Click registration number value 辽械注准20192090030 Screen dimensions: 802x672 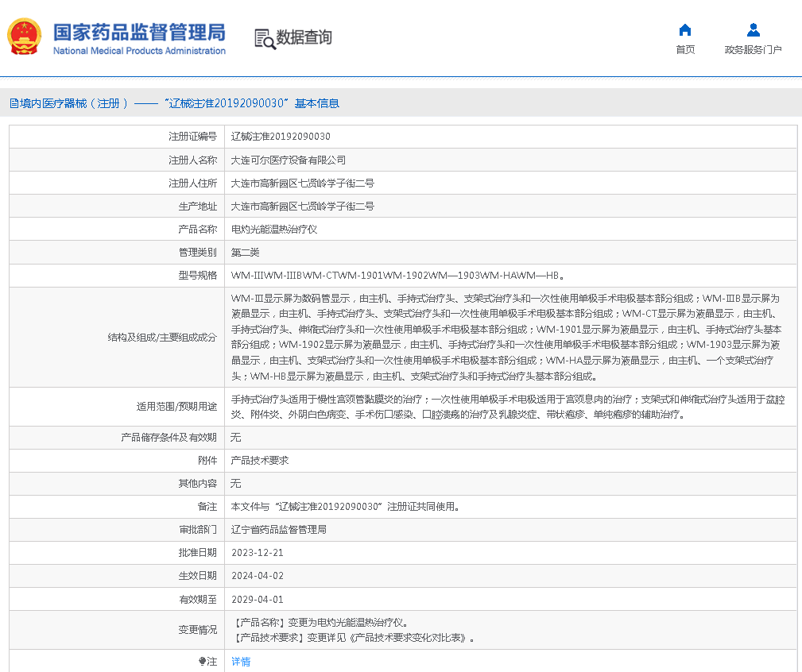[281, 137]
